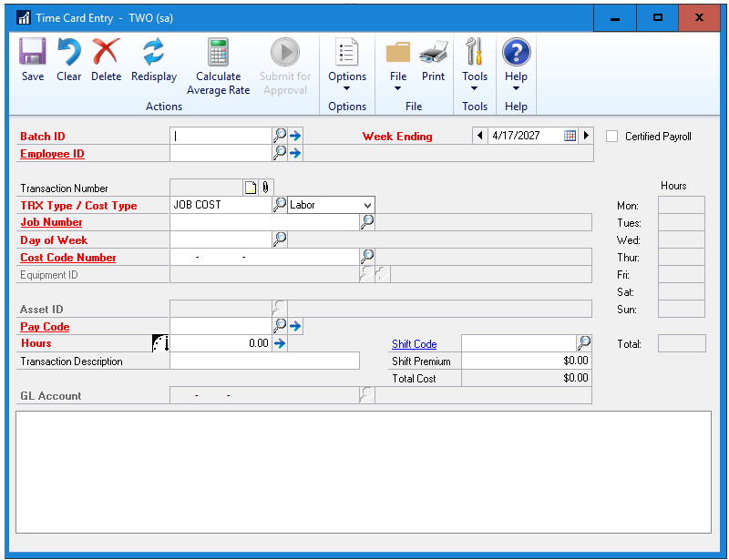
Task: Enable the Certified Payroll checkbox
Action: click(612, 137)
